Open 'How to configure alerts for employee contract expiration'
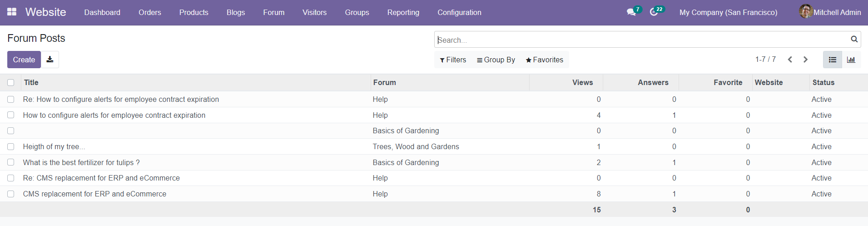The width and height of the screenshot is (868, 226). (x=114, y=115)
